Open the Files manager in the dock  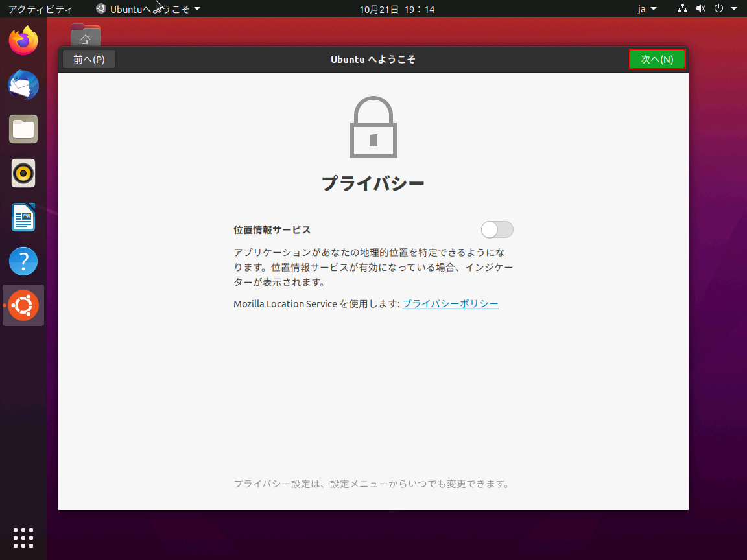point(23,129)
